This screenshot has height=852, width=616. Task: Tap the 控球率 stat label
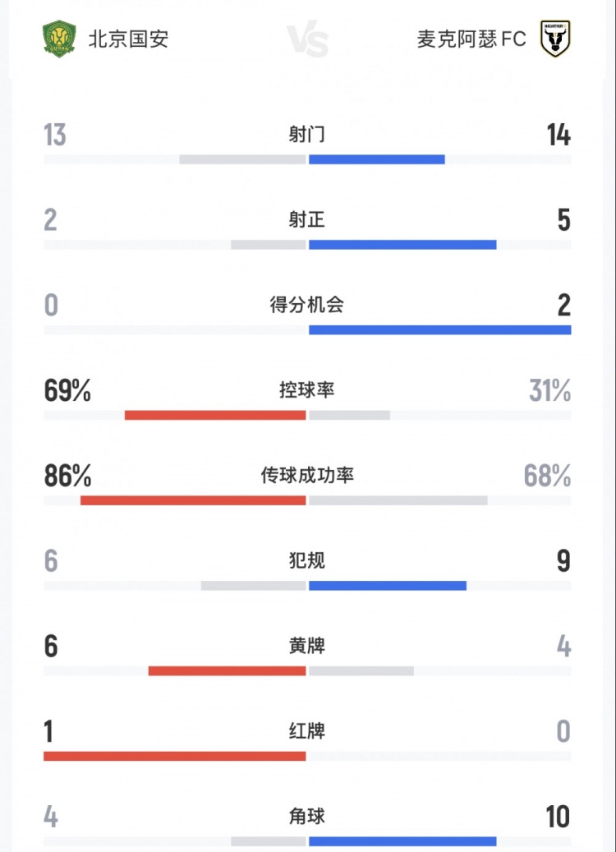click(x=306, y=390)
